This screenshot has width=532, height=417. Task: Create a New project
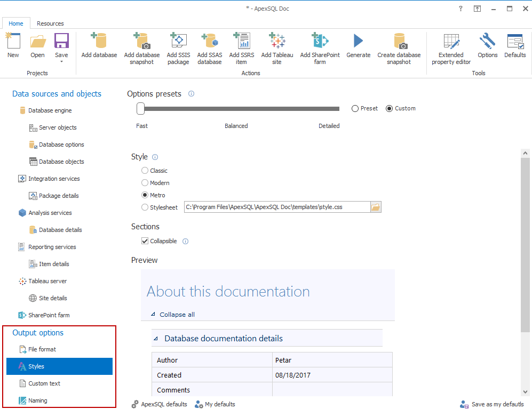coord(13,45)
